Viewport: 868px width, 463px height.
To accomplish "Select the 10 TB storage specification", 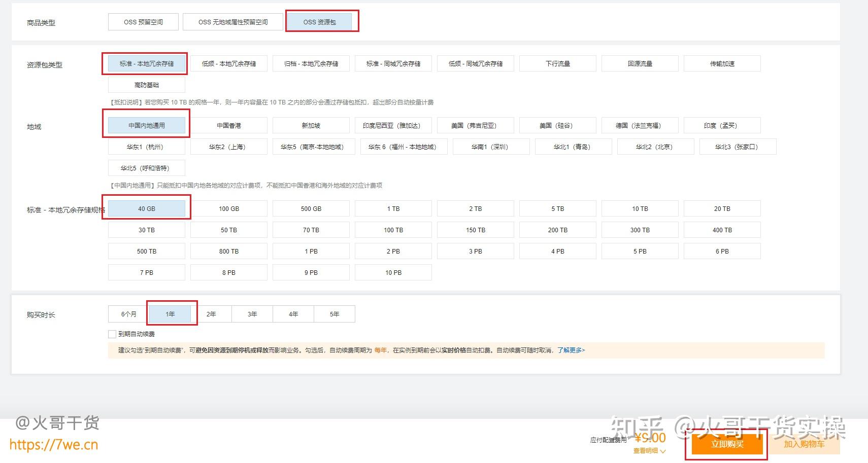I will coord(640,208).
